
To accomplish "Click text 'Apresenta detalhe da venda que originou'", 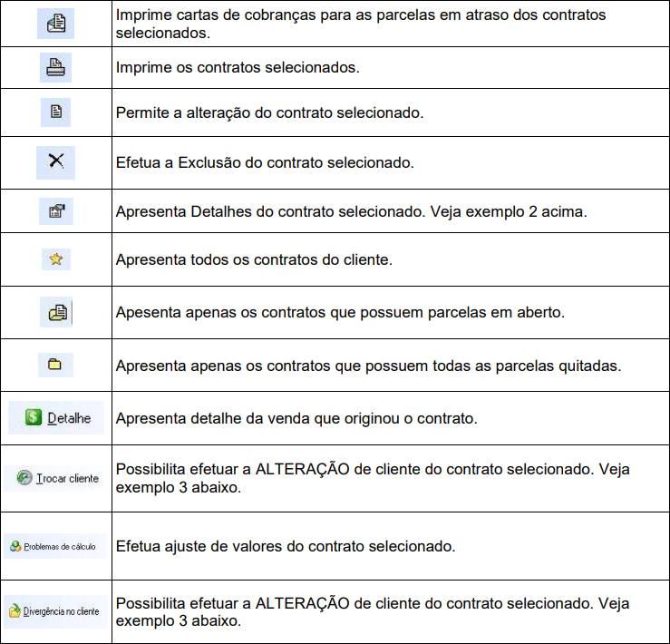I will (258, 418).
